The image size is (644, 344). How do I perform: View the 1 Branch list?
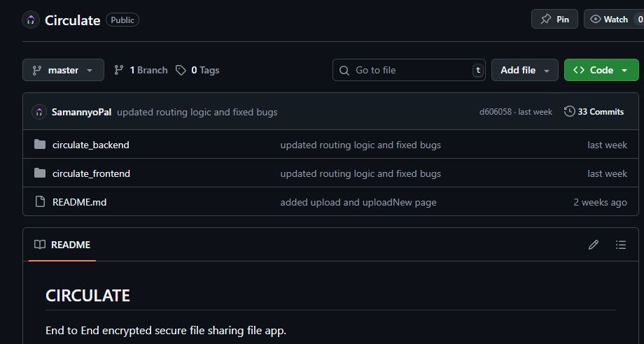point(141,70)
